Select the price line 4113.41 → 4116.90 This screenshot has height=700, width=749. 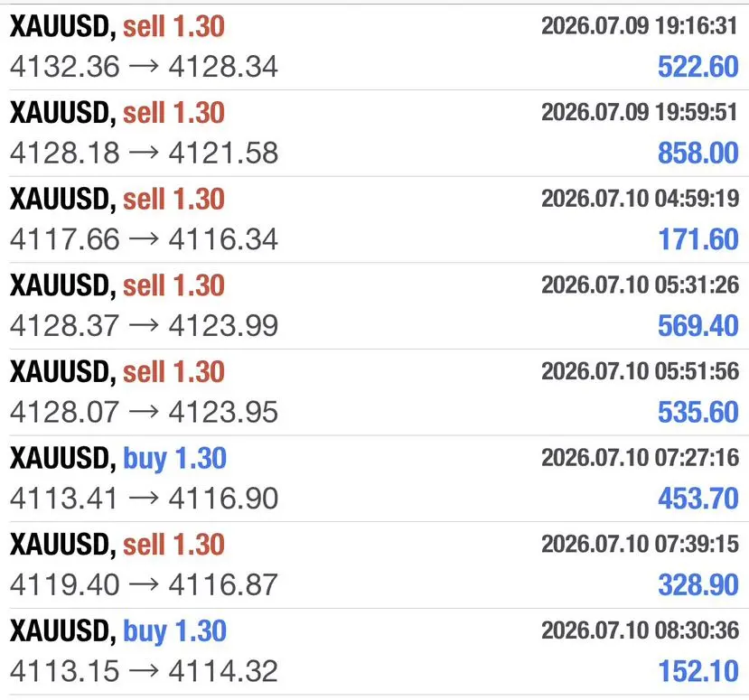tap(144, 499)
